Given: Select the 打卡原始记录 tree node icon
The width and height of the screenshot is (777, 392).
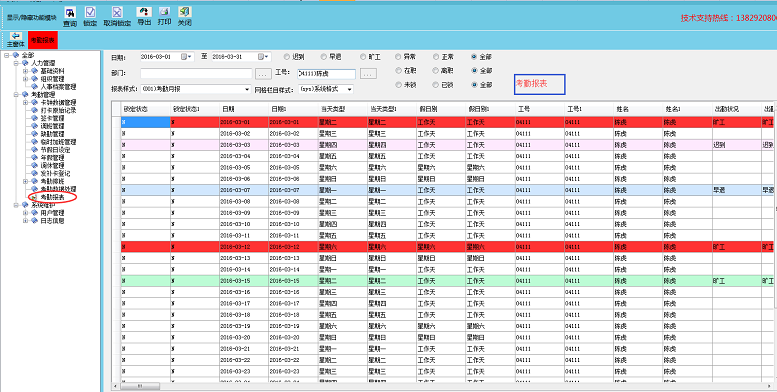Looking at the screenshot, I should pos(34,111).
